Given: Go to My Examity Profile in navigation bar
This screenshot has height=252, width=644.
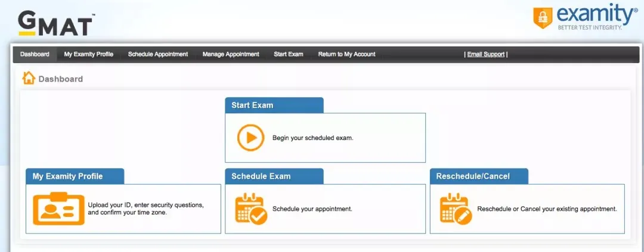Looking at the screenshot, I should point(88,54).
